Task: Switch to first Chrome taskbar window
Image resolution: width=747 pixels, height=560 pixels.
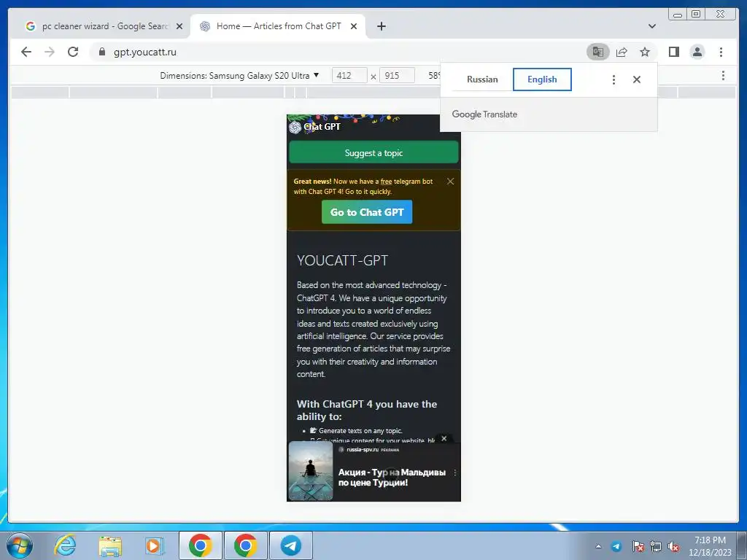Action: (201, 545)
